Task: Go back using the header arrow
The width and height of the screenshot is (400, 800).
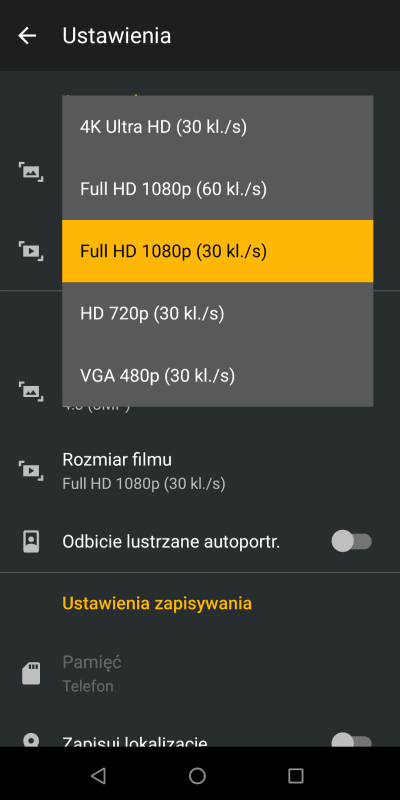Action: pyautogui.click(x=27, y=36)
